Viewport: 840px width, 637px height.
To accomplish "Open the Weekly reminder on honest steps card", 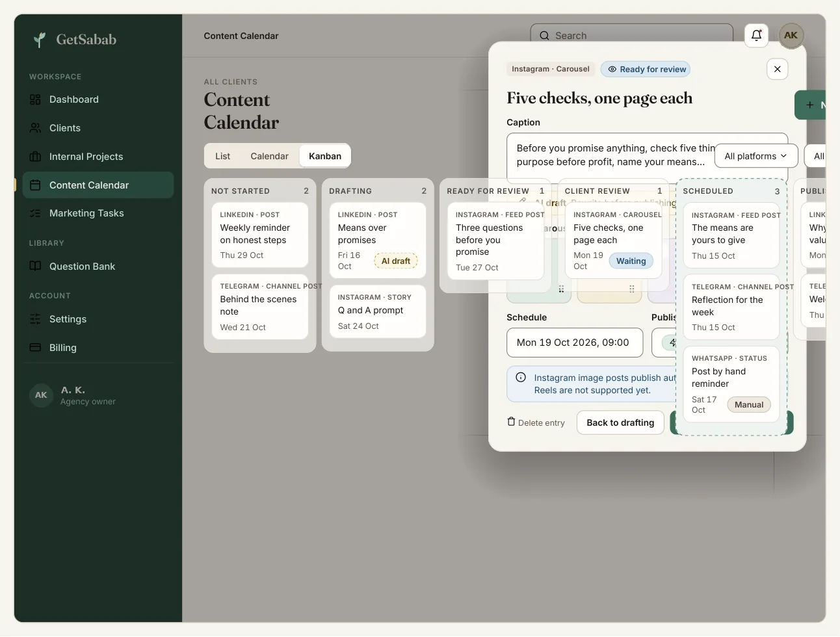I will pos(260,235).
